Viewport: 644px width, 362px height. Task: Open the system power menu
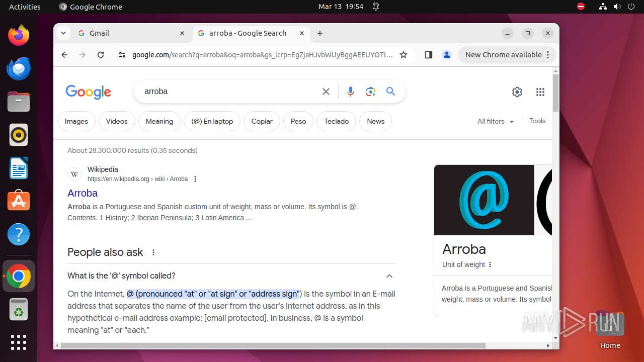pos(631,7)
